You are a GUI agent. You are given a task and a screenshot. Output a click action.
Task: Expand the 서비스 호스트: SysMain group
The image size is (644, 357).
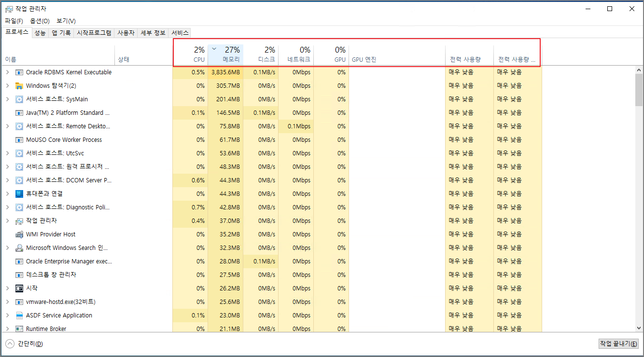(7, 99)
